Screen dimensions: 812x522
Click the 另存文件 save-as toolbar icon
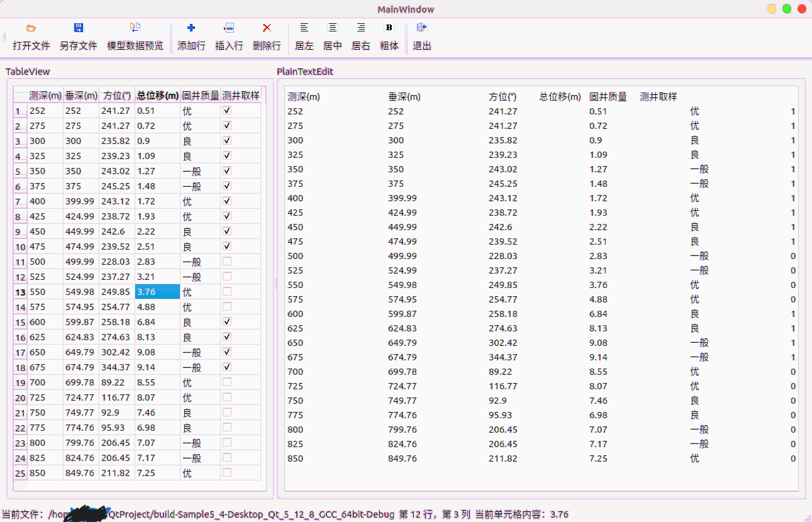point(79,28)
